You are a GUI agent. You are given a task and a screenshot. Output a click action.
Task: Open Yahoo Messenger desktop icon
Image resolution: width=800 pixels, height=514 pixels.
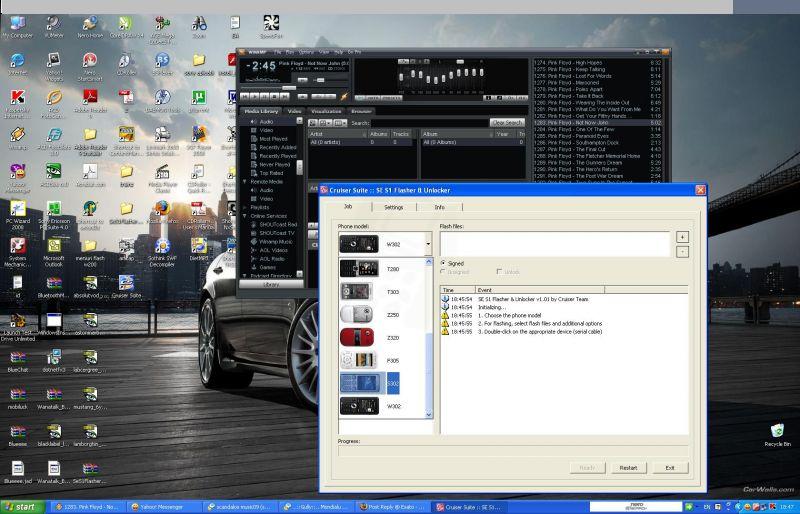17,177
